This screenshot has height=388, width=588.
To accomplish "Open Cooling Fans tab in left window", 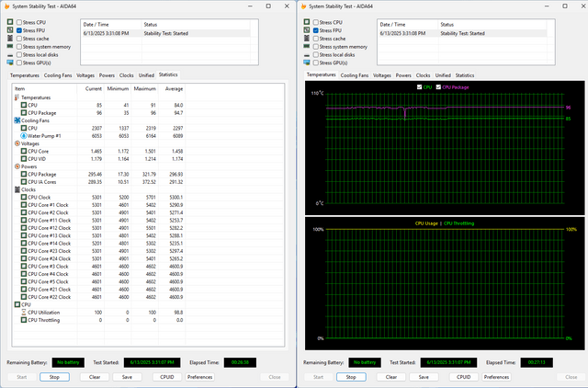I will (58, 75).
